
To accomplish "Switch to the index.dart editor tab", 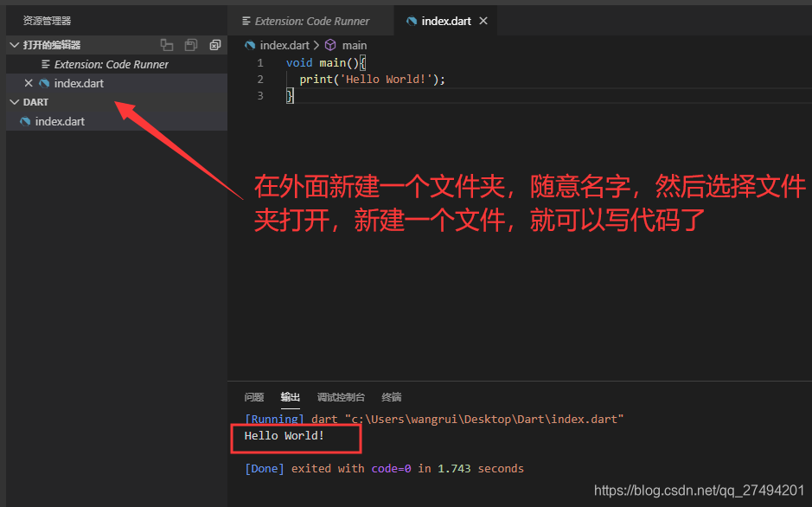I will (445, 21).
